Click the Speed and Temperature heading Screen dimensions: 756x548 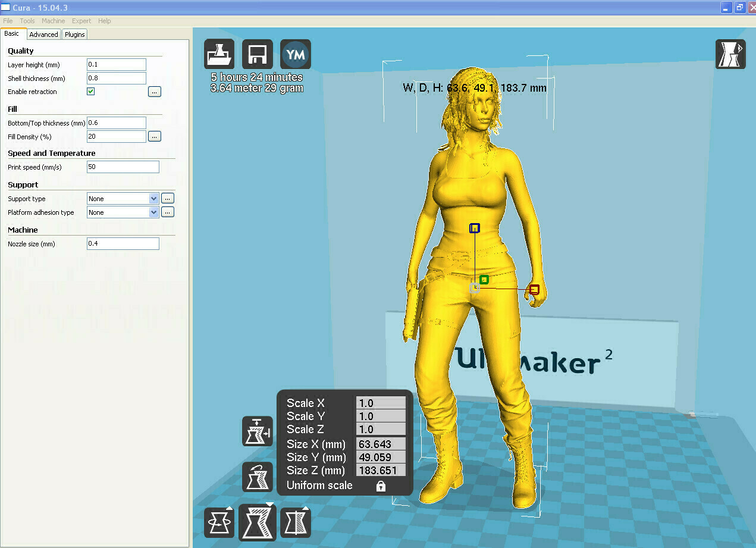52,153
